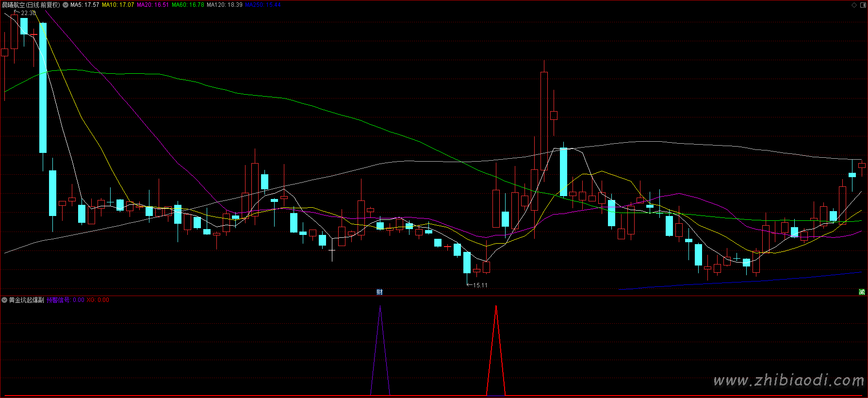Viewport: 868px width, 398px height.
Task: Click the purple 预警信号 spike peak
Action: 380,307
